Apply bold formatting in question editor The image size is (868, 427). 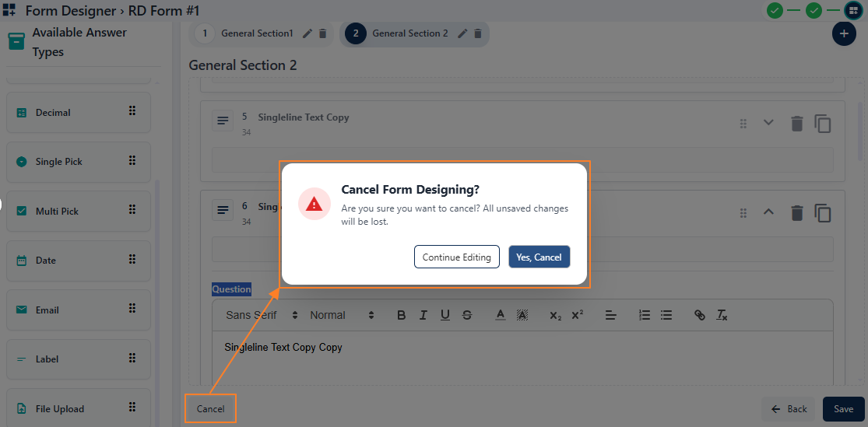pyautogui.click(x=402, y=315)
